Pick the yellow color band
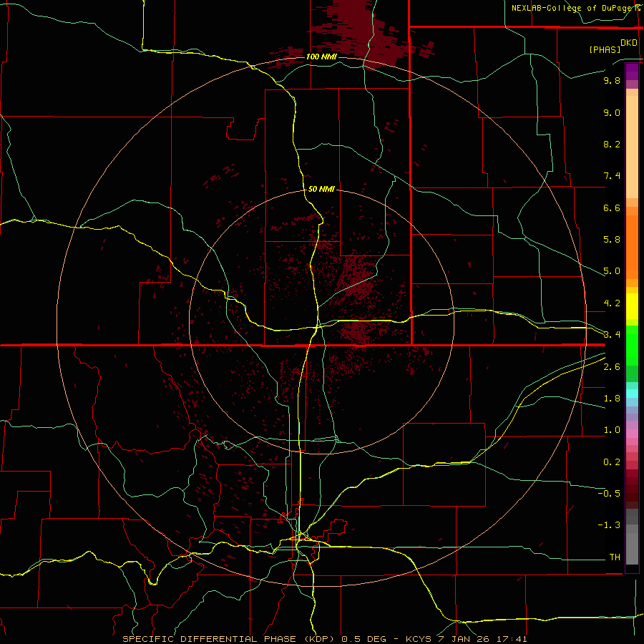Viewport: 644px width, 644px height. (x=632, y=306)
